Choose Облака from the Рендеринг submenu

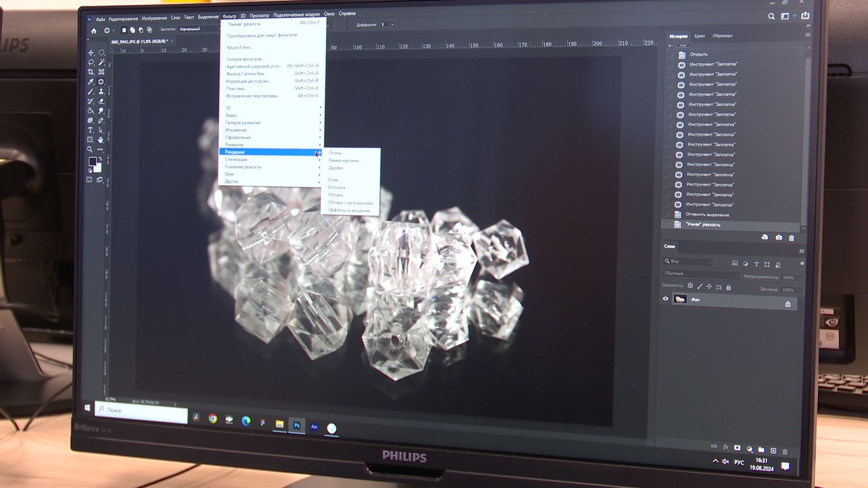[335, 195]
